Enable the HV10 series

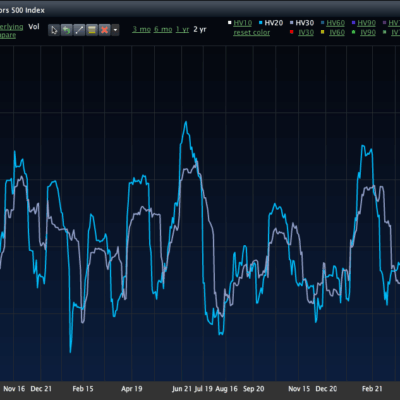click(x=243, y=23)
